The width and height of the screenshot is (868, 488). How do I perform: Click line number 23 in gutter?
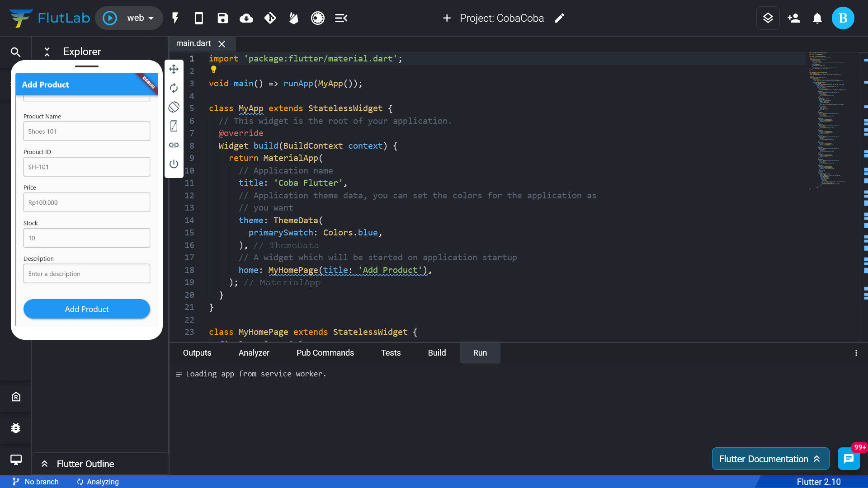pos(189,332)
